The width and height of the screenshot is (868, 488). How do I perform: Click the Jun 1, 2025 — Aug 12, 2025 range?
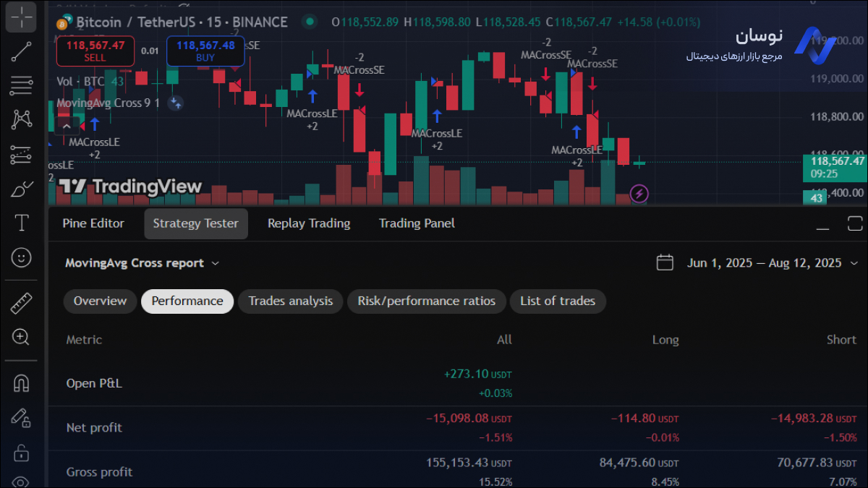click(x=764, y=263)
